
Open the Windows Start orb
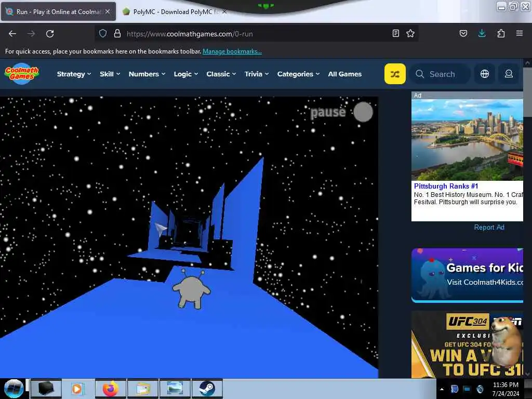click(x=14, y=389)
